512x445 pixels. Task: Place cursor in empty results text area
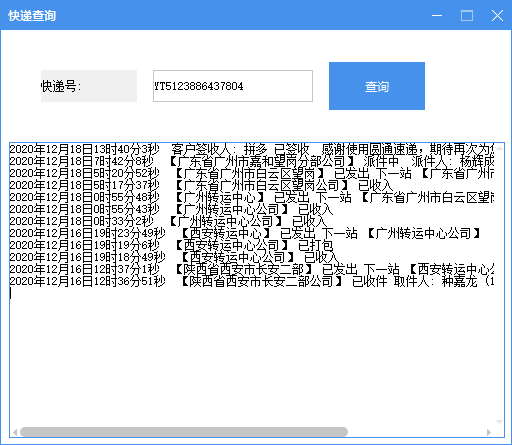click(252, 357)
